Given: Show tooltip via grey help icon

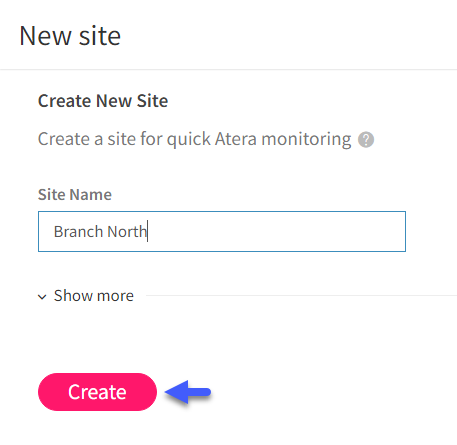Looking at the screenshot, I should coord(366,139).
